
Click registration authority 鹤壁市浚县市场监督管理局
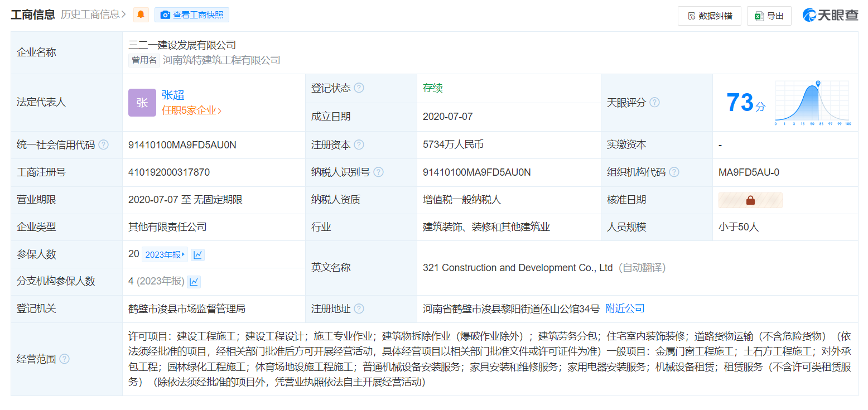point(187,308)
